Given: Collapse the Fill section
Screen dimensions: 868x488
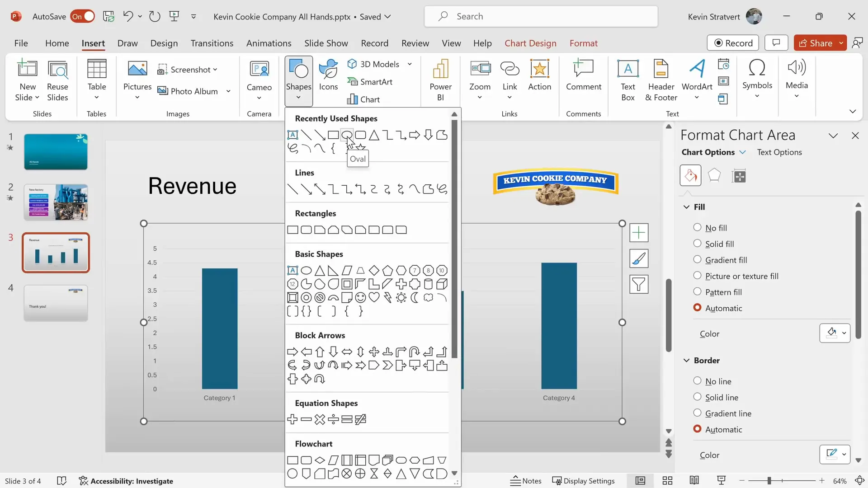Looking at the screenshot, I should [686, 207].
